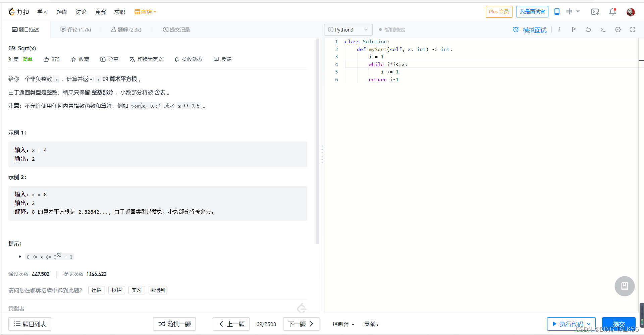This screenshot has height=335, width=644.
Task: Select the 实习 internship option
Action: (x=137, y=290)
